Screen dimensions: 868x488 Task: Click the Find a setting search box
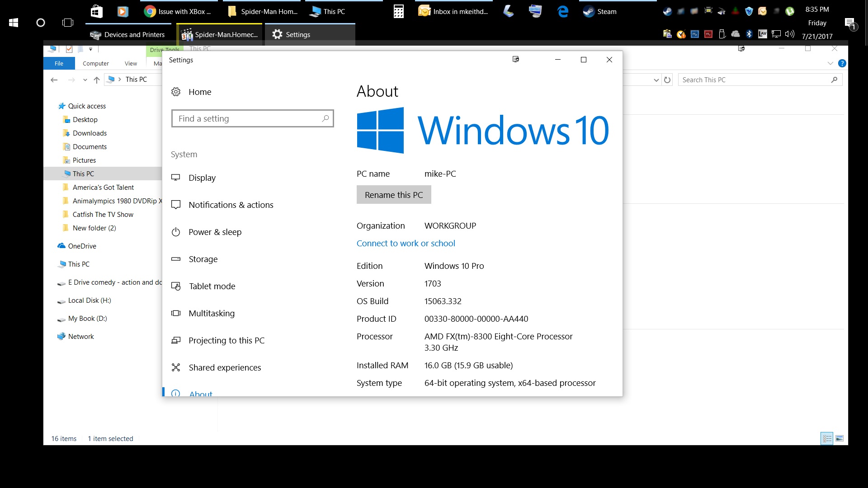[252, 118]
